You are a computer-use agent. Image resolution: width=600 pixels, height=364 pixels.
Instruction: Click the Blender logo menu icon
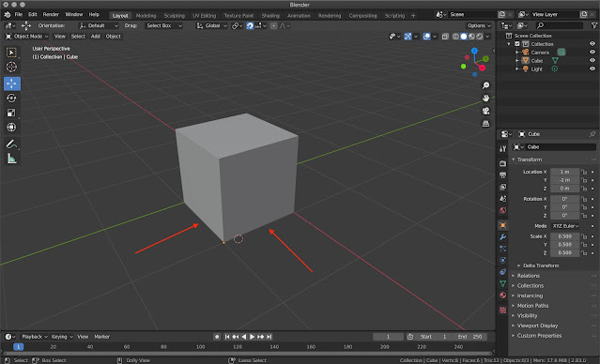pyautogui.click(x=8, y=14)
